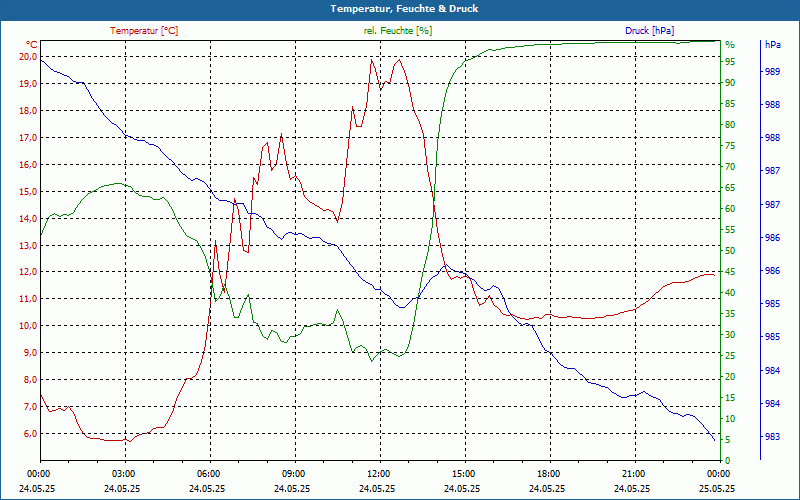800x500 pixels.
Task: Click the green 80 humidity axis value
Action: pyautogui.click(x=730, y=125)
